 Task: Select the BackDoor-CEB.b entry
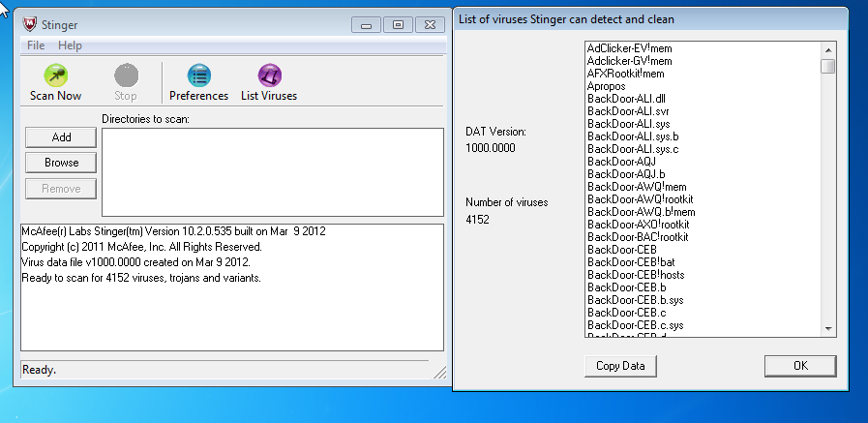click(627, 287)
